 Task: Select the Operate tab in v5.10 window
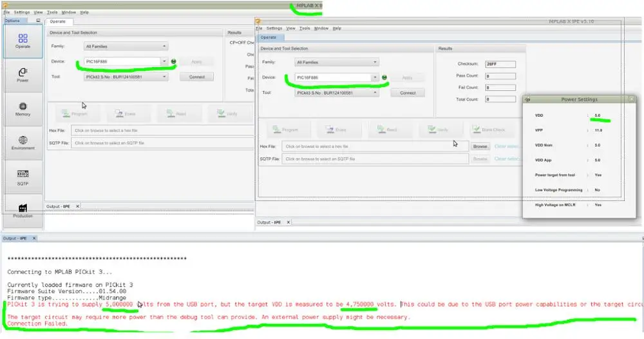point(269,37)
